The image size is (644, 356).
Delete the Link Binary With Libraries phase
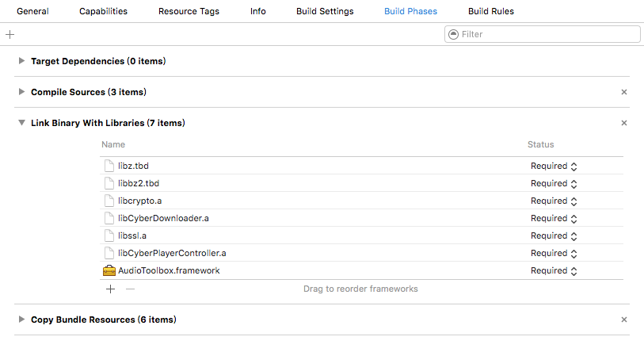[x=624, y=123]
